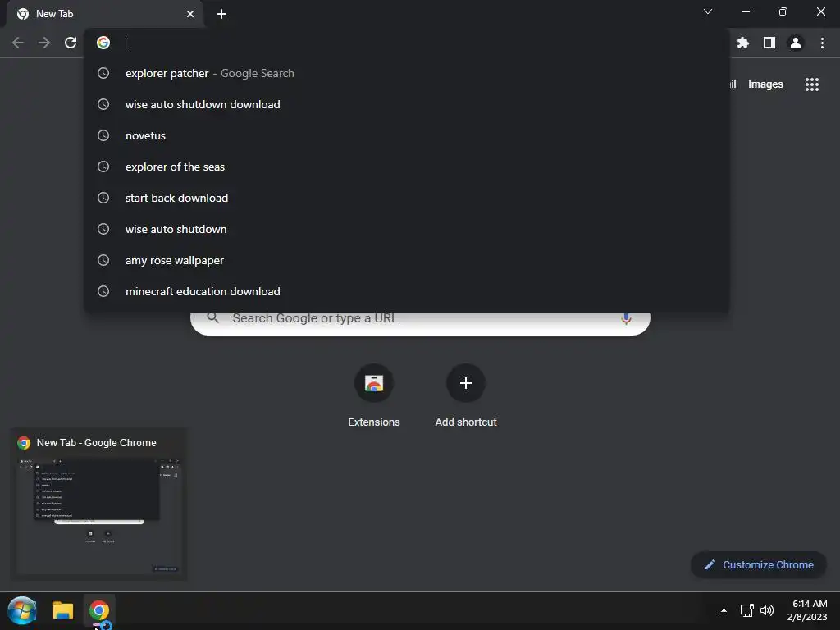Go back using the back arrow
The height and width of the screenshot is (630, 840).
pos(18,43)
